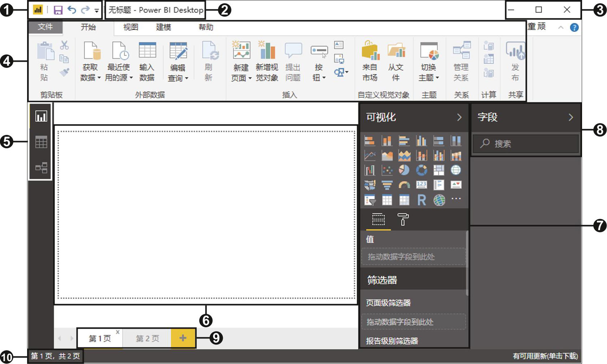Close the 第 1 页 tab with x
Image resolution: width=607 pixels, height=364 pixels.
(x=118, y=332)
